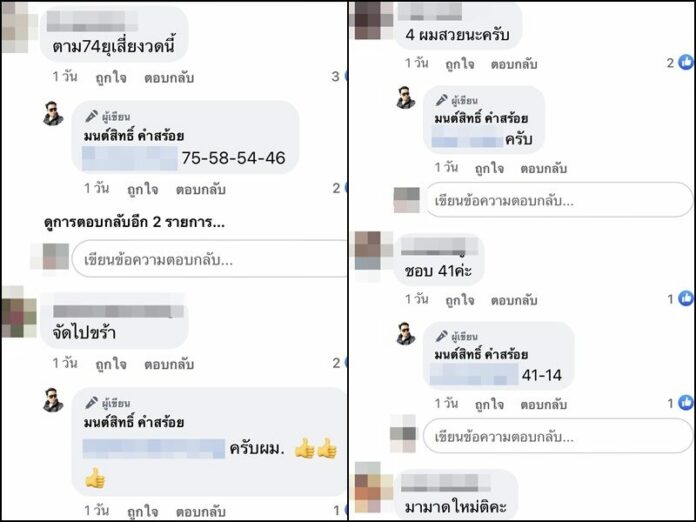Click the like reaction icon next to "41-14" reply
696x522 pixels.
point(686,403)
